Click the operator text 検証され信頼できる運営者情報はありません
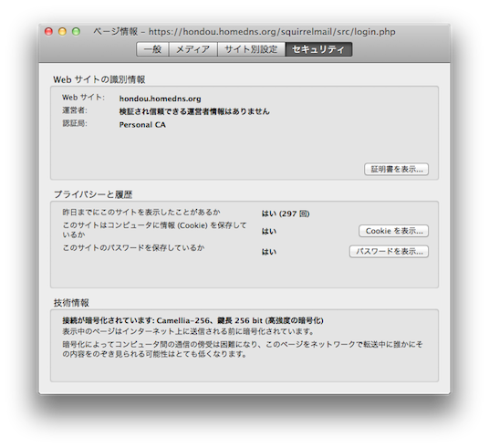489x448 pixels. coord(194,111)
